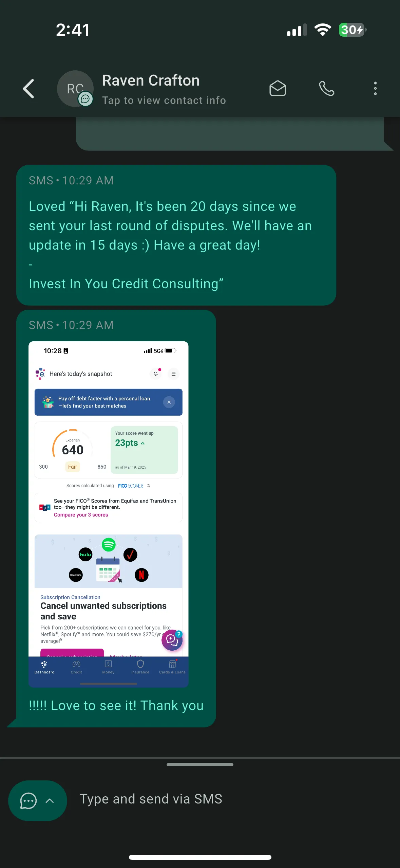The width and height of the screenshot is (400, 868).
Task: Open the three-dot more options menu
Action: (x=375, y=89)
